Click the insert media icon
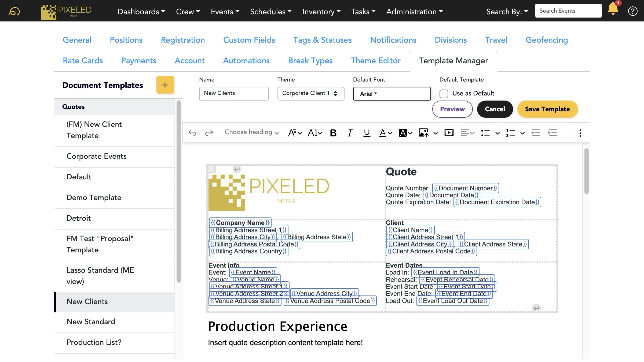The width and height of the screenshot is (644, 362). 449,133
